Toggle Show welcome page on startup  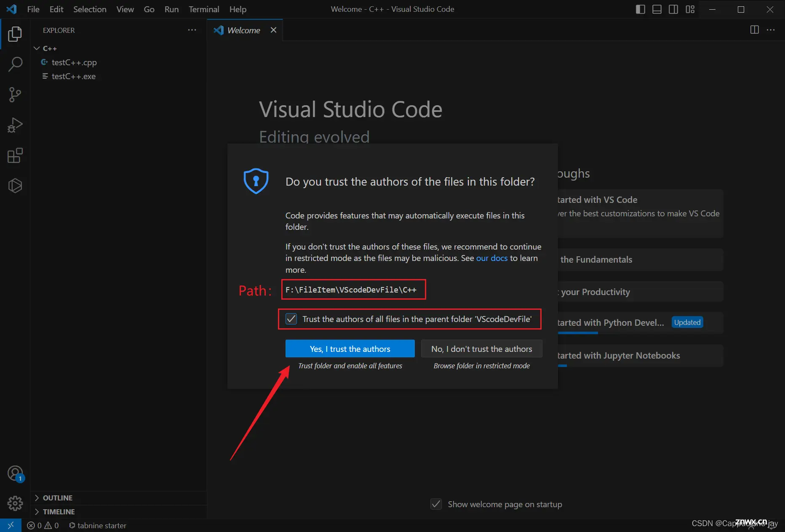click(436, 504)
